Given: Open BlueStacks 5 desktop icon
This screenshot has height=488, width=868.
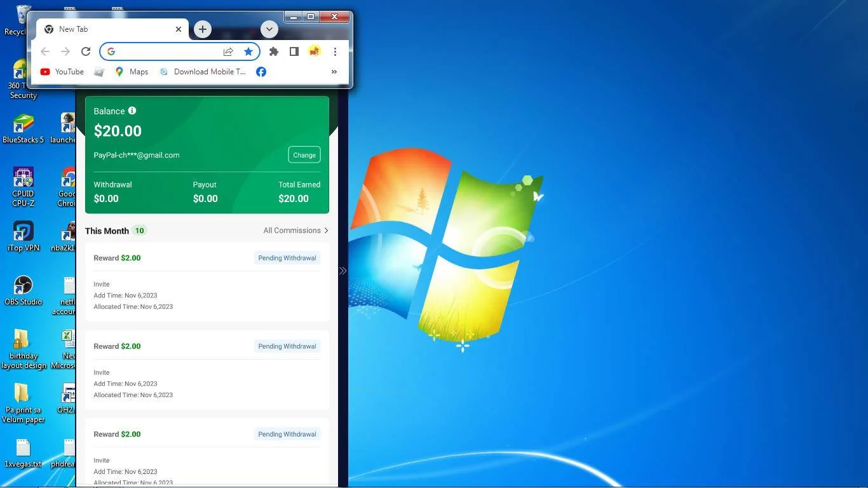Looking at the screenshot, I should [24, 128].
